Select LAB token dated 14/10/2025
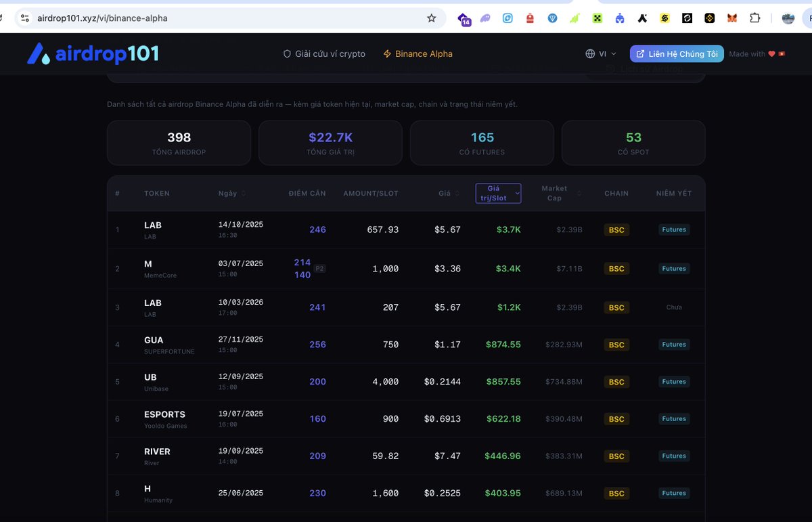The image size is (812, 522). tap(406, 230)
